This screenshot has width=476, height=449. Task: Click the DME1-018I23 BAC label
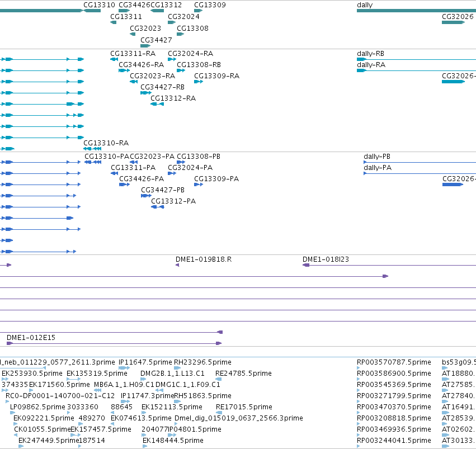(326, 259)
